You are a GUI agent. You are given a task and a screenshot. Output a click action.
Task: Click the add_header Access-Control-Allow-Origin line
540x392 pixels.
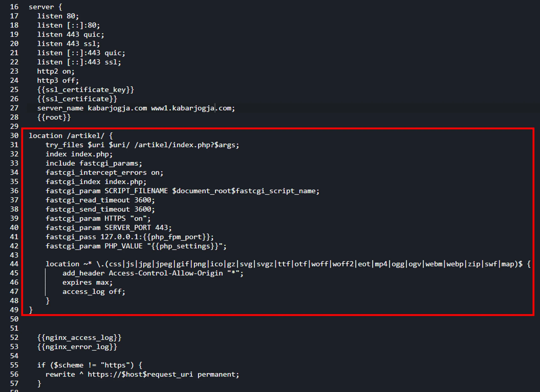(153, 273)
